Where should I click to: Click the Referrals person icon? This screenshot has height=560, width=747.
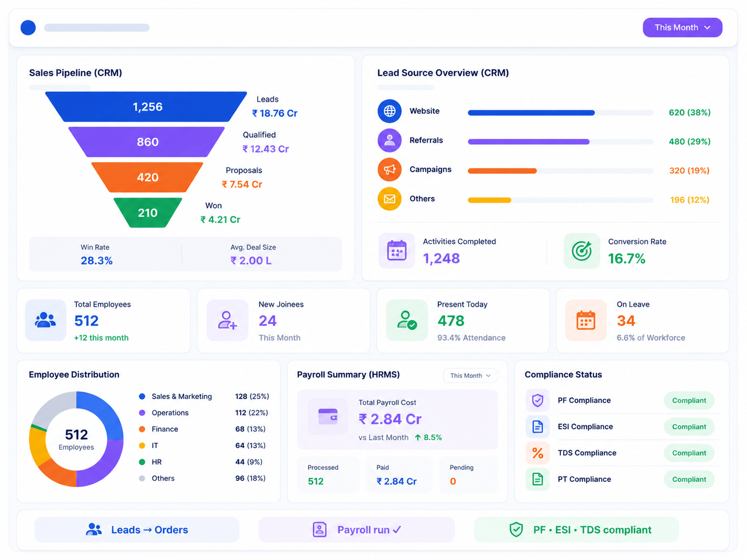[x=389, y=140]
